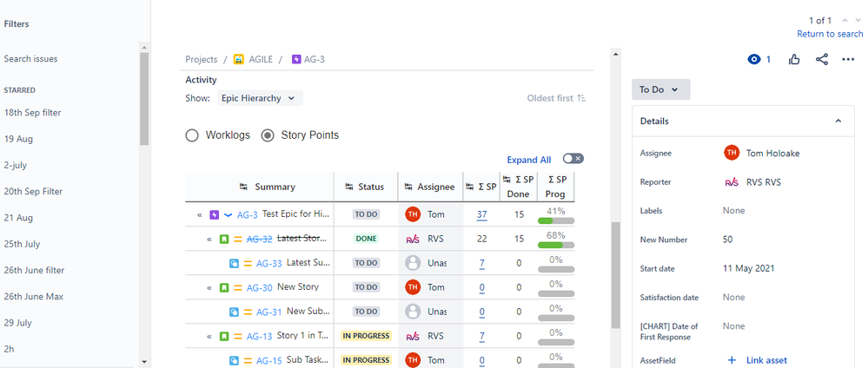Click the story icon in AG-13 row
The height and width of the screenshot is (368, 868).
pos(224,337)
